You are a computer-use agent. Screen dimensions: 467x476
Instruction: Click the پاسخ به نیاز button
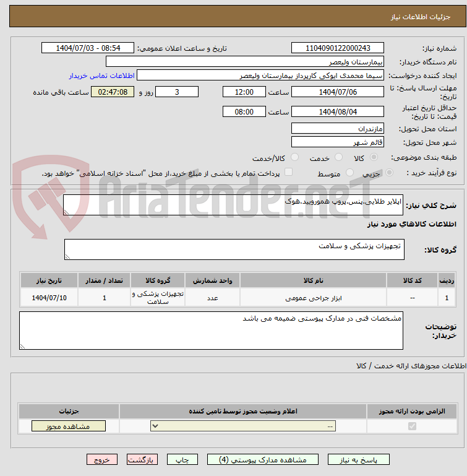click(358, 460)
